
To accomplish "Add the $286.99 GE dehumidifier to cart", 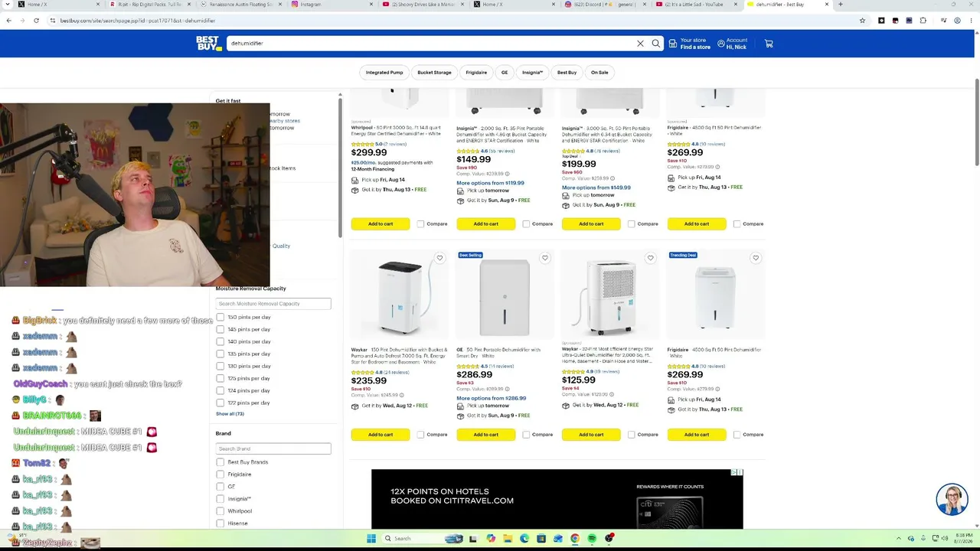I will click(485, 435).
